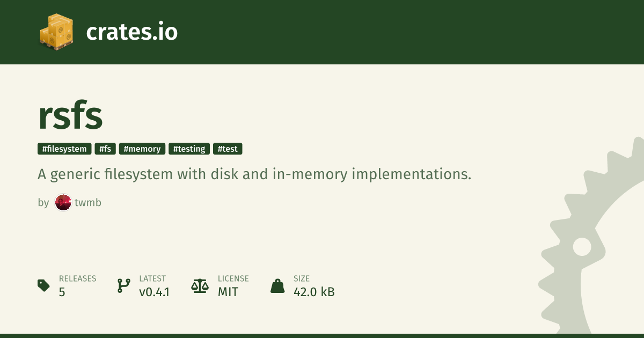Select the #memory tag
The width and height of the screenshot is (644, 338).
(x=142, y=149)
